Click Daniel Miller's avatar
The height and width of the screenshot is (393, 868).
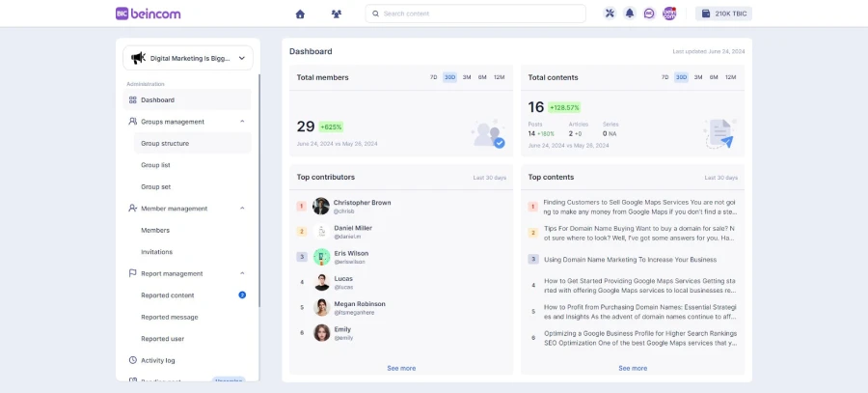click(x=321, y=232)
